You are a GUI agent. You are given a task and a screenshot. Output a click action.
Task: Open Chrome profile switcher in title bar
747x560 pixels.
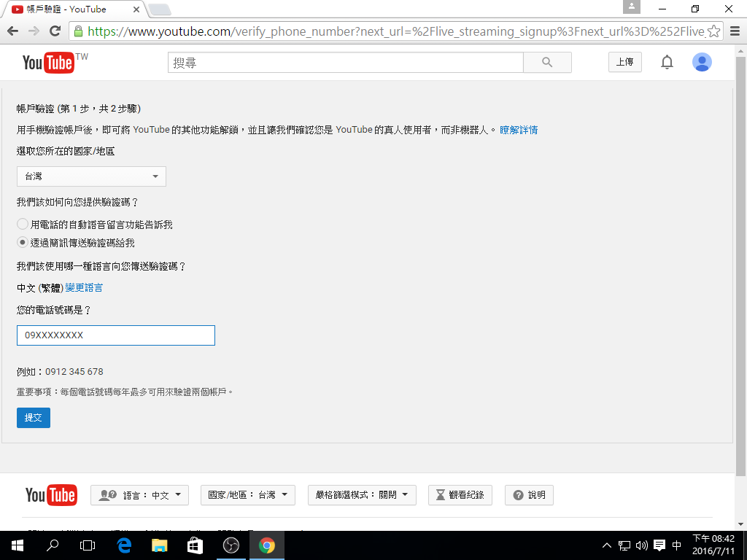pyautogui.click(x=632, y=7)
